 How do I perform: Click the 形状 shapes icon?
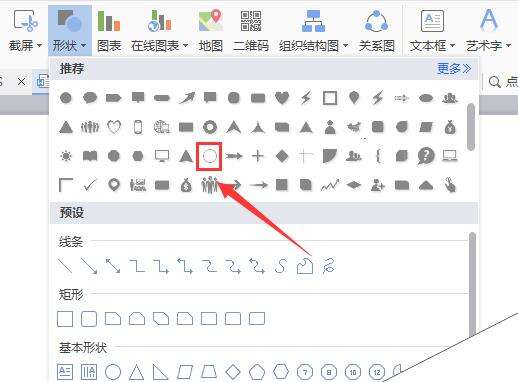tap(69, 22)
